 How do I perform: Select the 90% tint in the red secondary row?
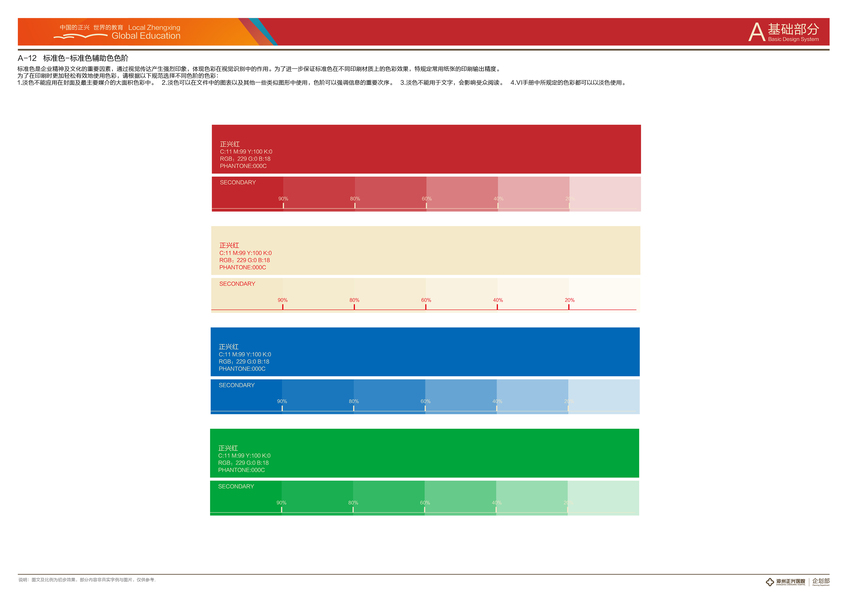coord(319,194)
